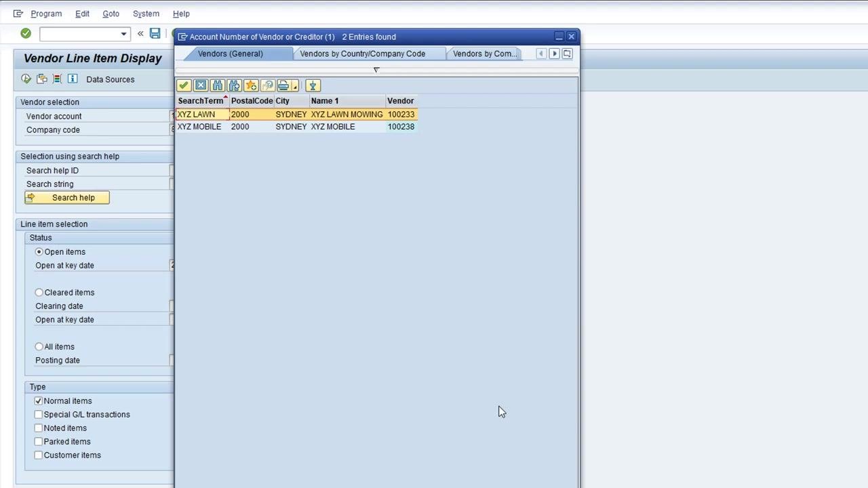Image resolution: width=868 pixels, height=488 pixels.
Task: Open the Program menu
Action: (46, 14)
